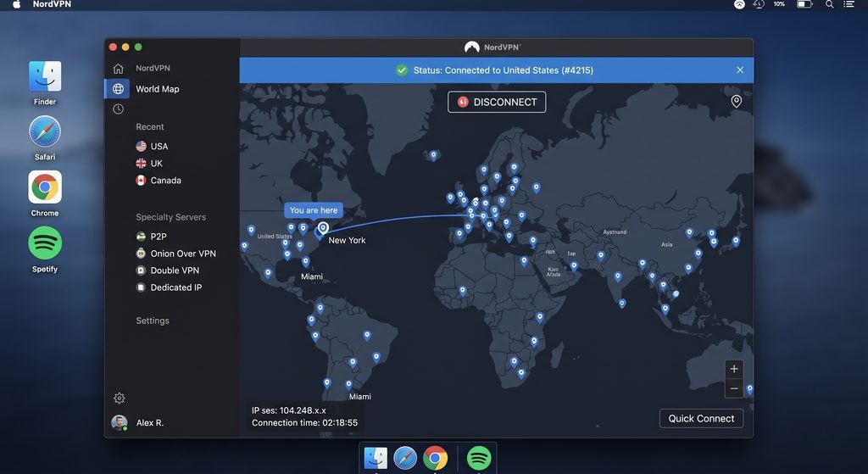The image size is (868, 474).
Task: Click Finder in the Dock
Action: coord(376,458)
